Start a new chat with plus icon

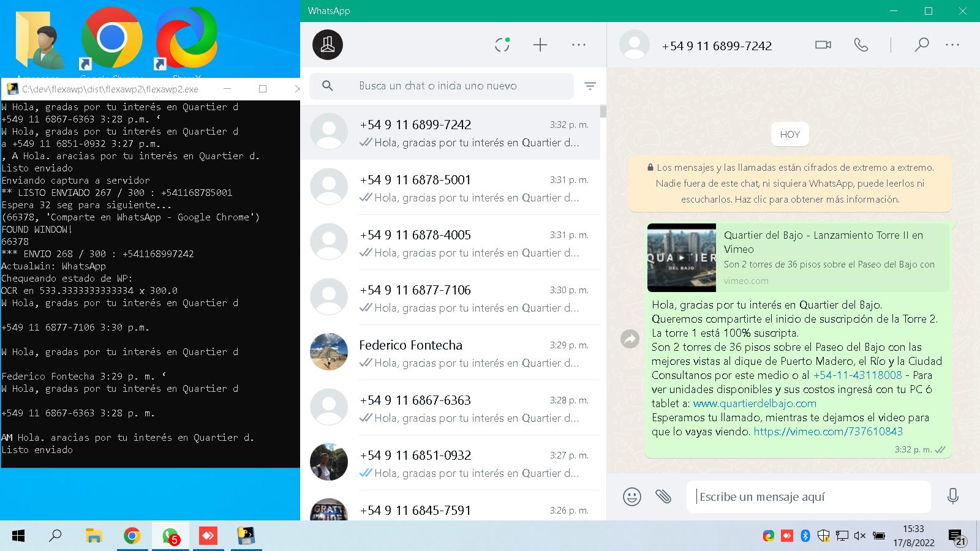540,45
